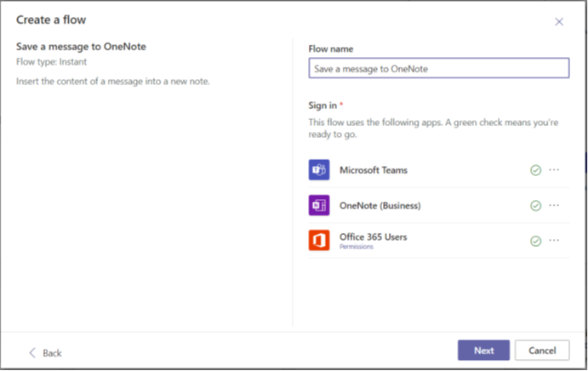
Task: Click the Office 365 Users connection label
Action: [373, 237]
